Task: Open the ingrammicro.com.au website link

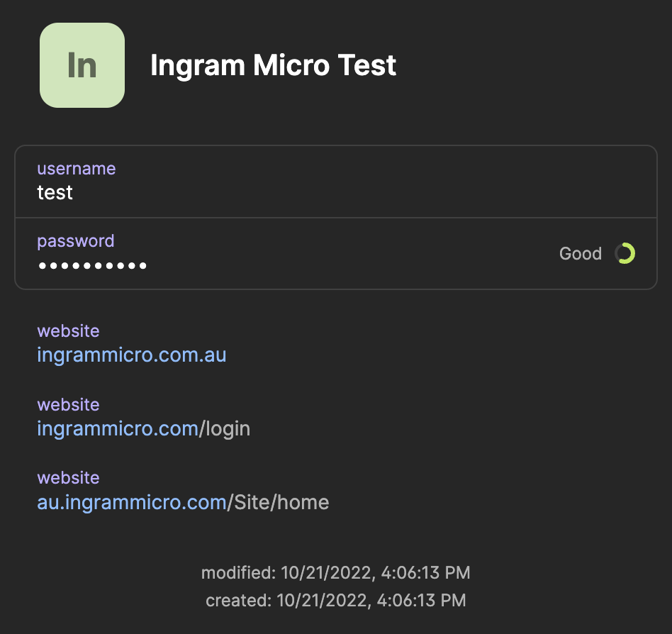Action: [x=131, y=355]
